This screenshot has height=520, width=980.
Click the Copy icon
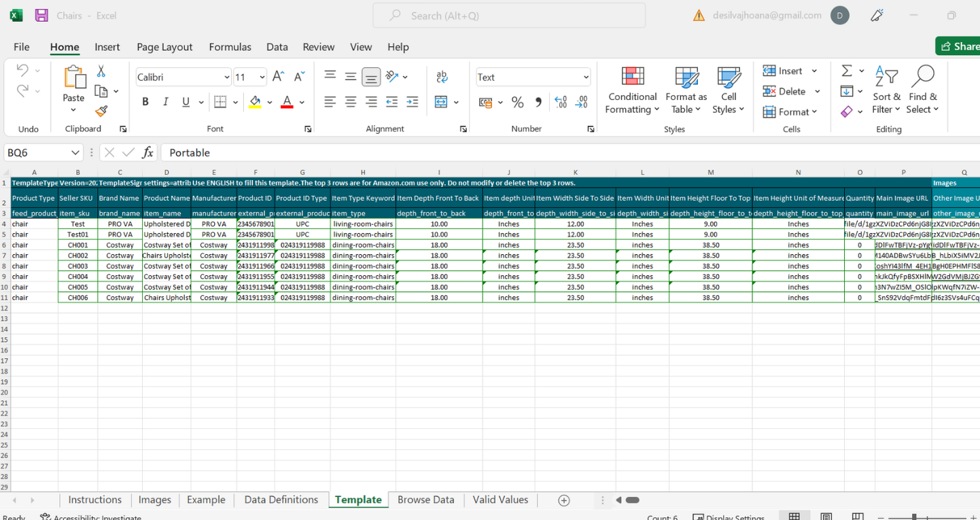(101, 91)
